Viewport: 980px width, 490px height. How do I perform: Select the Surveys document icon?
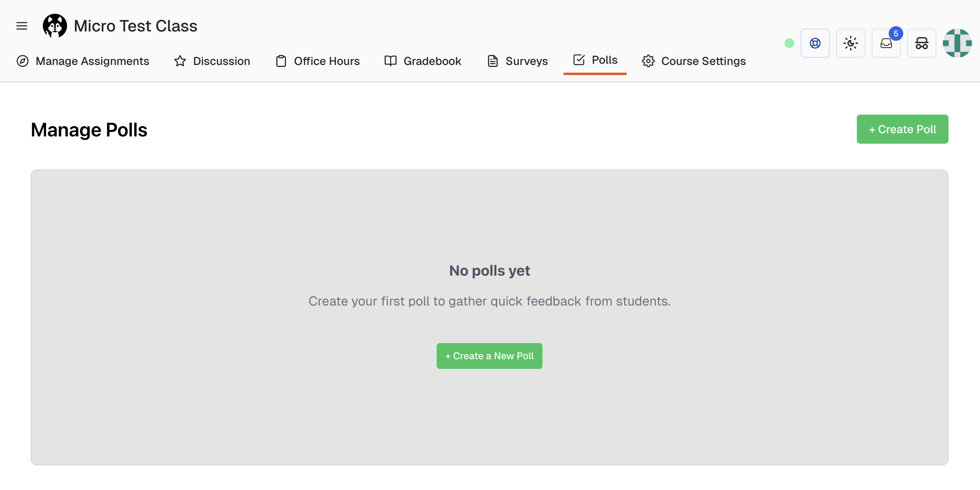point(492,61)
